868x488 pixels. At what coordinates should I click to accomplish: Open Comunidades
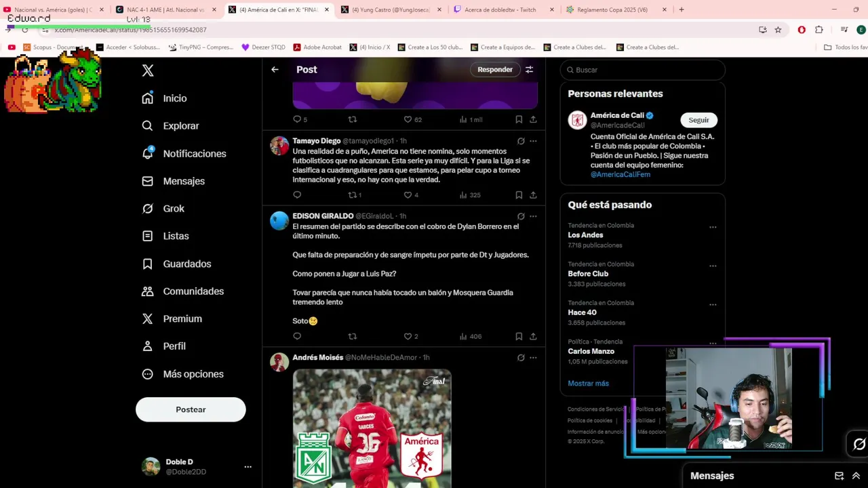click(x=182, y=291)
